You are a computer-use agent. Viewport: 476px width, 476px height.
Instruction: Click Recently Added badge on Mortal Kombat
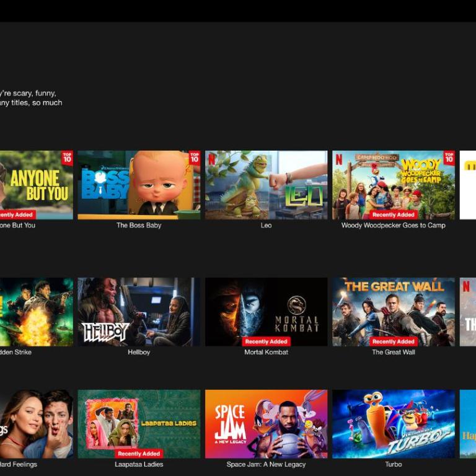267,342
